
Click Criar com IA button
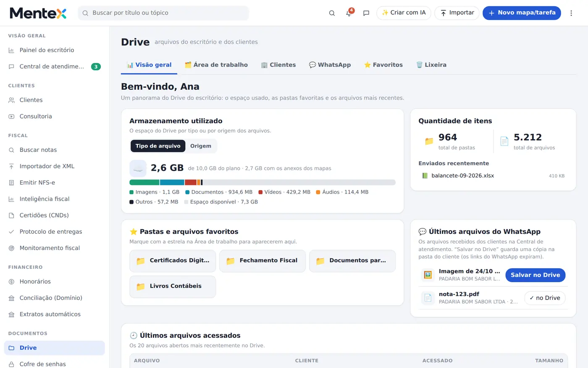[404, 13]
